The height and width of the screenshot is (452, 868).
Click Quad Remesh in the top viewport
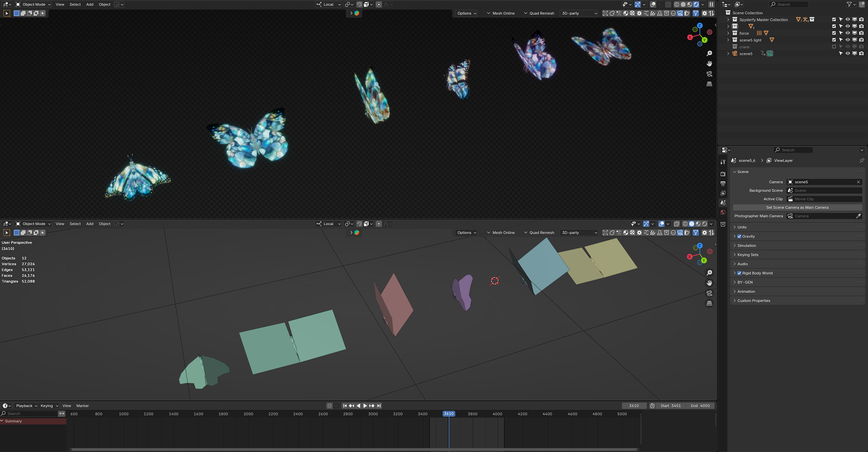tap(542, 14)
